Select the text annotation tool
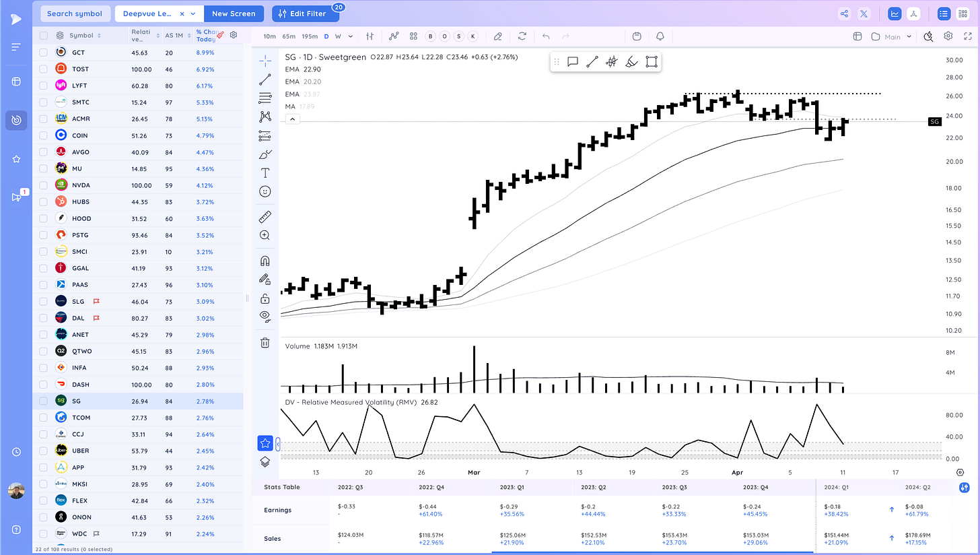Screen dimensions: 980x555 pyautogui.click(x=265, y=173)
